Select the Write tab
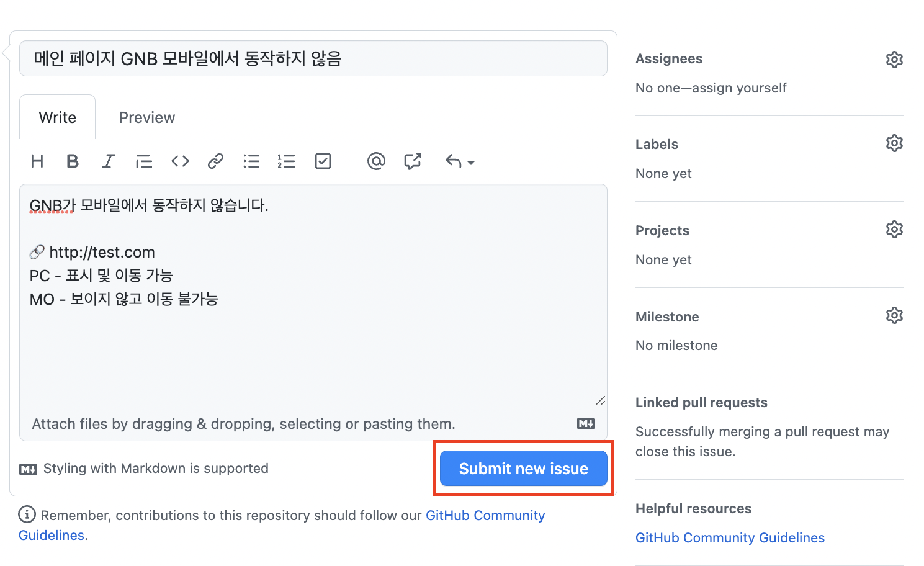924x566 pixels. point(58,117)
